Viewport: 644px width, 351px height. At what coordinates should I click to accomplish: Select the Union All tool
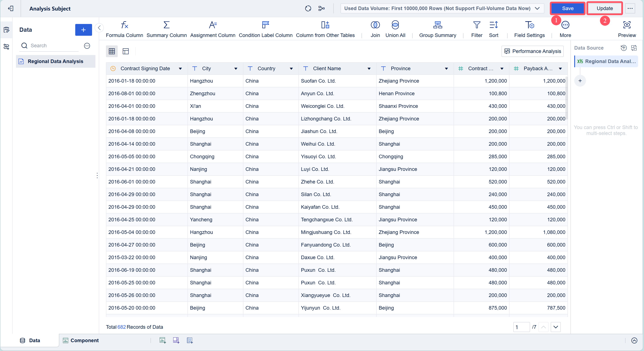point(395,29)
